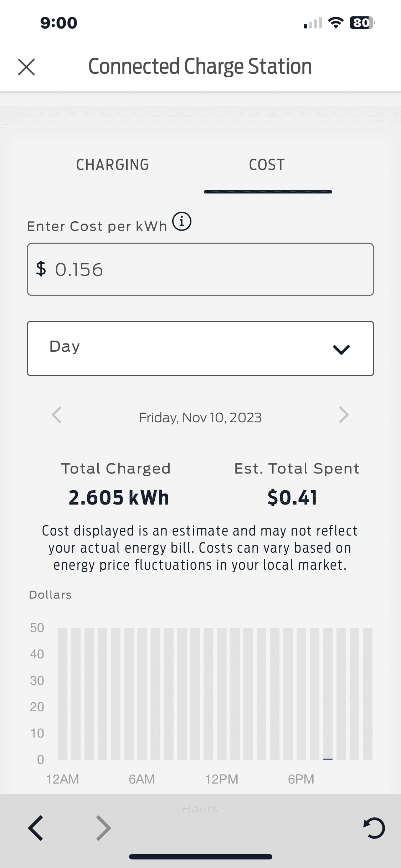
Task: Advance to next day using right chevron
Action: pos(343,415)
